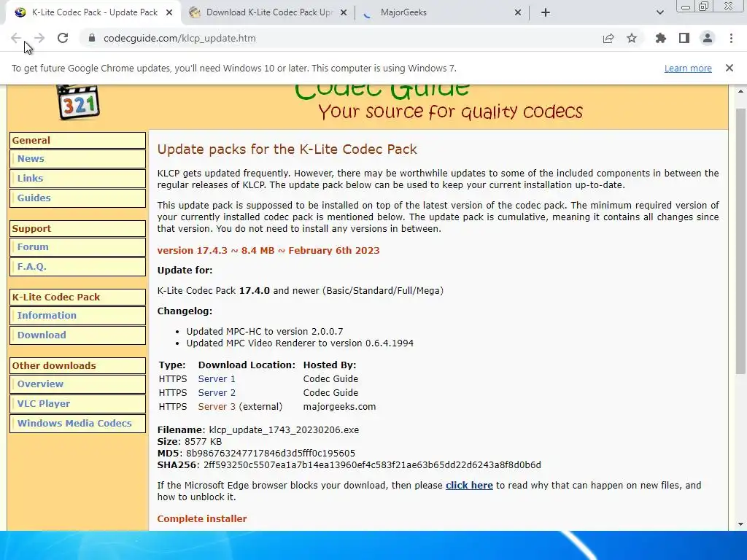
Task: Click 'Size: 8577 KB' text
Action: pyautogui.click(x=190, y=441)
